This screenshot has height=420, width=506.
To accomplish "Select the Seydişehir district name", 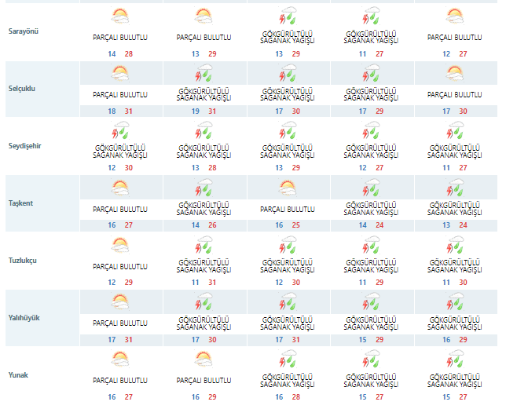I will (26, 145).
